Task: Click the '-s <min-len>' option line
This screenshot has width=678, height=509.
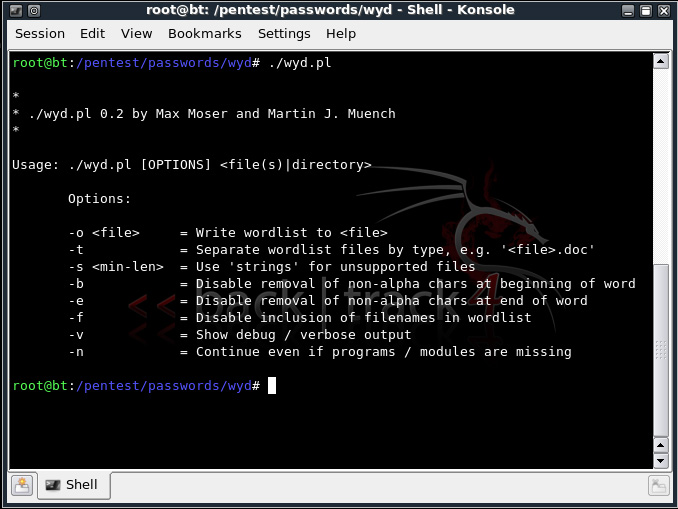Action: [x=272, y=267]
